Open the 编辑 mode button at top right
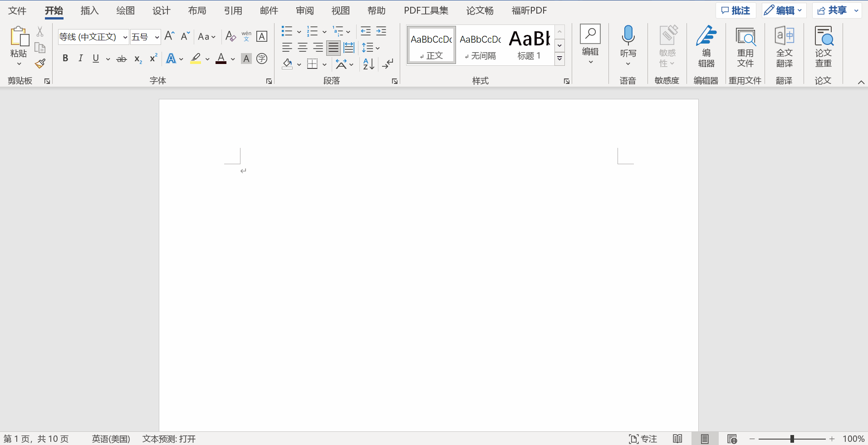This screenshot has height=445, width=868. pos(784,10)
